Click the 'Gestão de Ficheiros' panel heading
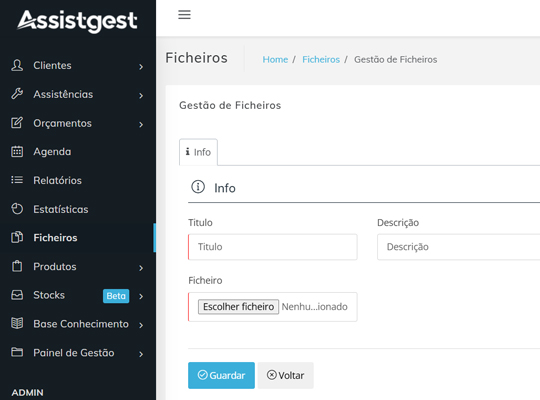The height and width of the screenshot is (400, 540). [x=230, y=105]
